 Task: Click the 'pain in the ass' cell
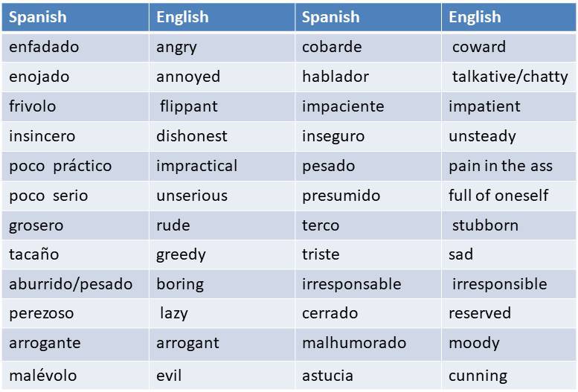pos(509,166)
